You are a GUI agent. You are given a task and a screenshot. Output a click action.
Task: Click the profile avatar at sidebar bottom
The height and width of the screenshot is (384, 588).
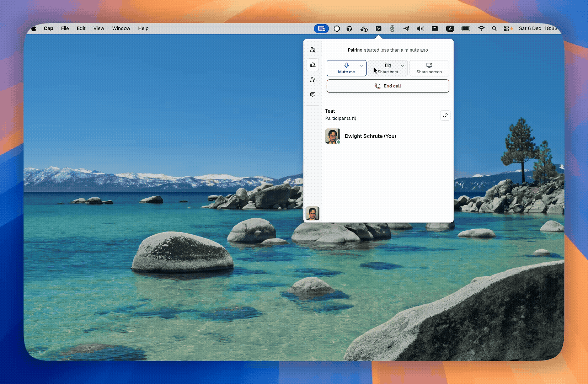point(312,213)
